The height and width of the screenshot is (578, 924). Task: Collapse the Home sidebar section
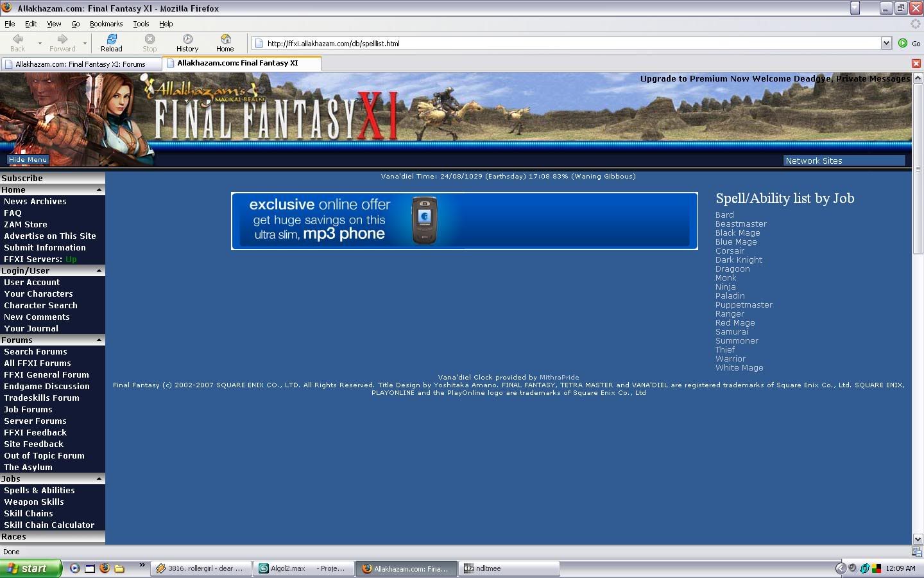coord(99,190)
